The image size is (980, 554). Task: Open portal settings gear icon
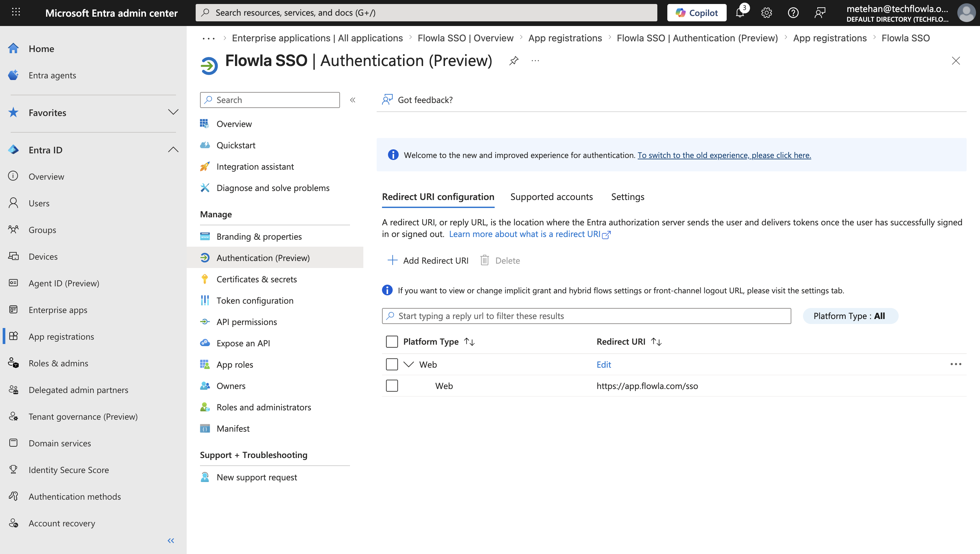click(766, 13)
